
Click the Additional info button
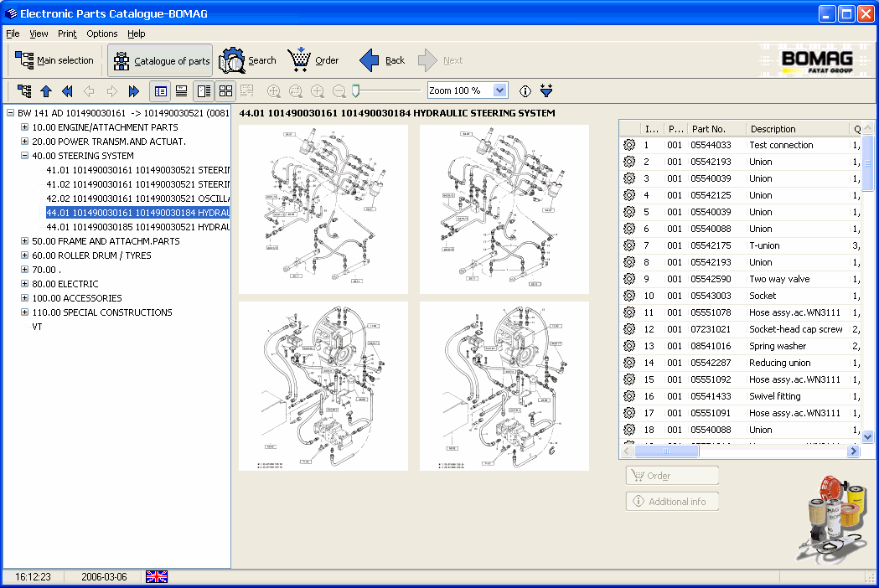(672, 501)
